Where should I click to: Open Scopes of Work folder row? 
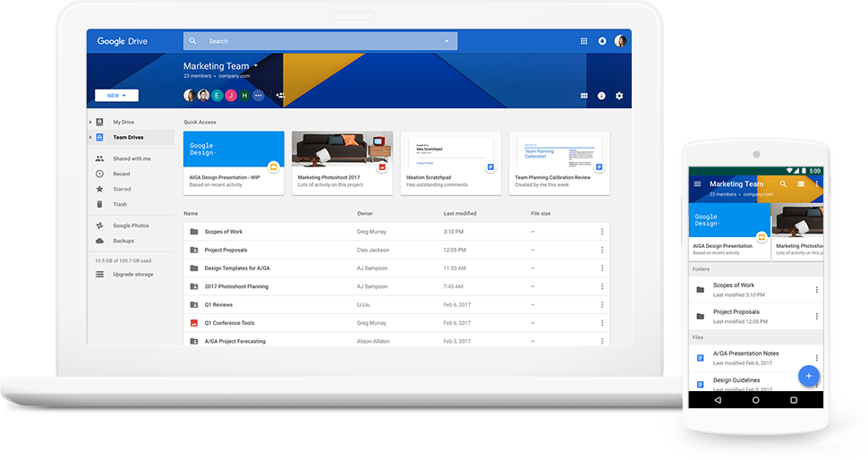[396, 232]
